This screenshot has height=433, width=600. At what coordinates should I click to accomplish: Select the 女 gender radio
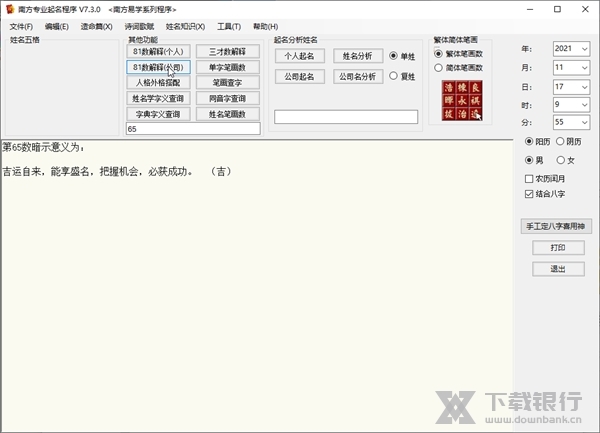[561, 160]
